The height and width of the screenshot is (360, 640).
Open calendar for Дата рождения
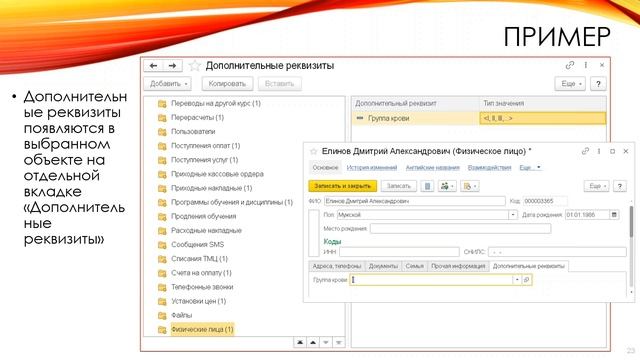[614, 215]
